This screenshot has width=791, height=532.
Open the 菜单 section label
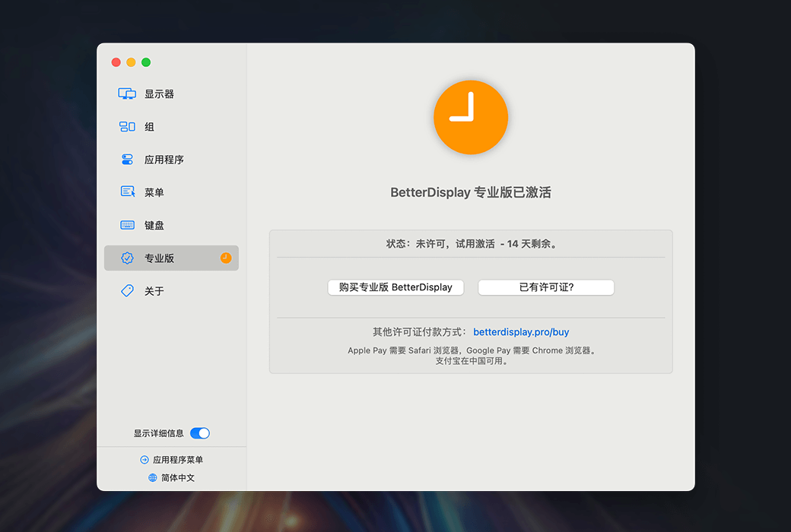click(154, 192)
